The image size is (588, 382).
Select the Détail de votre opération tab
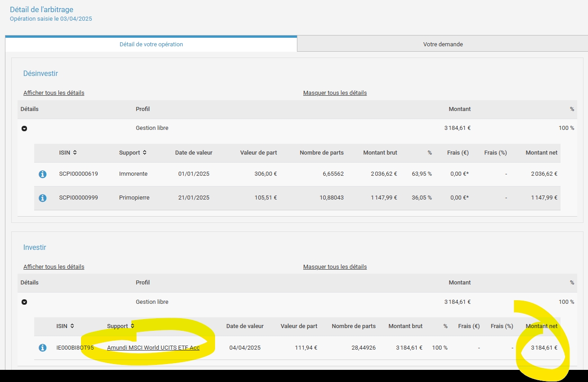pyautogui.click(x=151, y=44)
